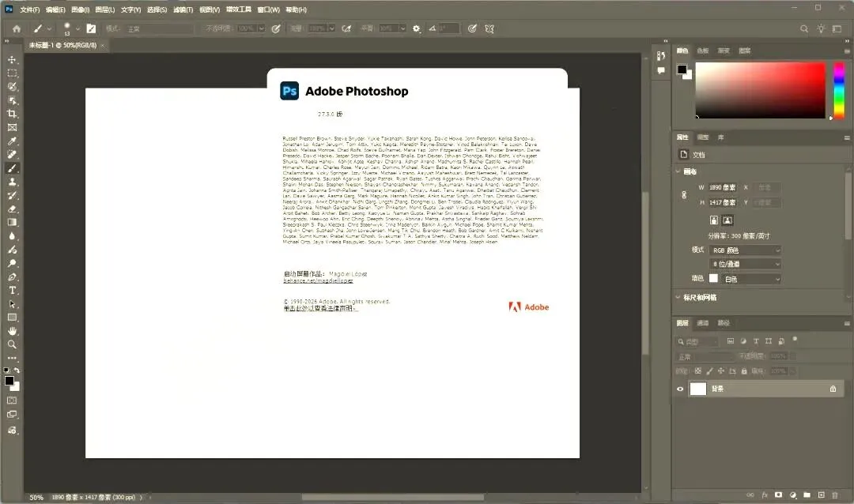Click the search icon at top right

coord(804,29)
